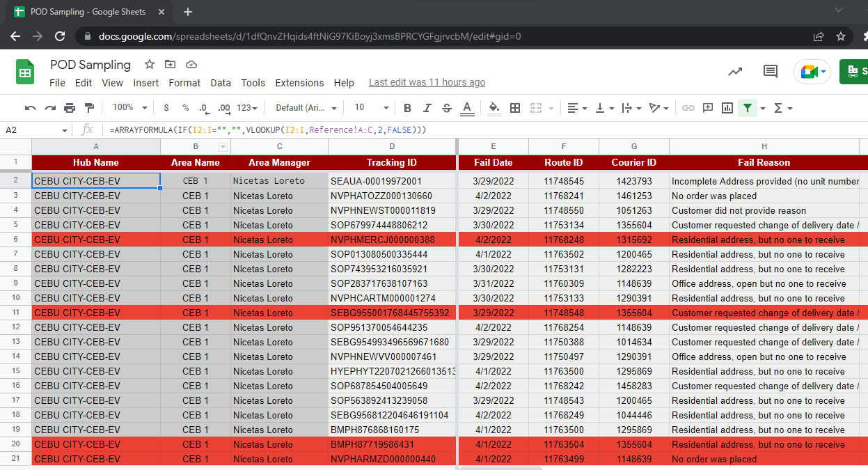Screen dimensions: 868x470
Task: Select the Paint format tool
Action: tap(89, 108)
